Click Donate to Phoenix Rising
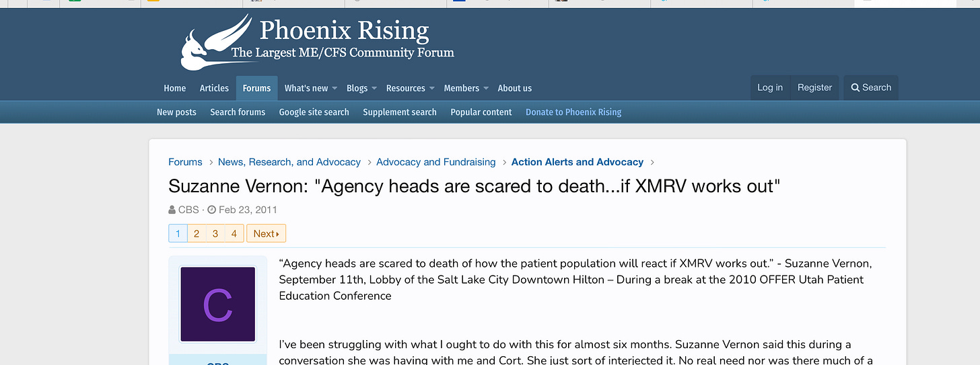This screenshot has height=365, width=980. 573,112
